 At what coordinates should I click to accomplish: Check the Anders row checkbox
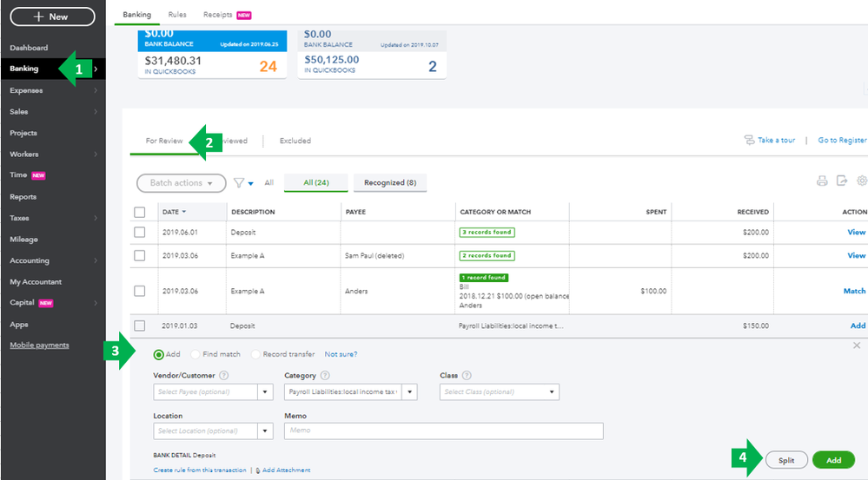(140, 291)
